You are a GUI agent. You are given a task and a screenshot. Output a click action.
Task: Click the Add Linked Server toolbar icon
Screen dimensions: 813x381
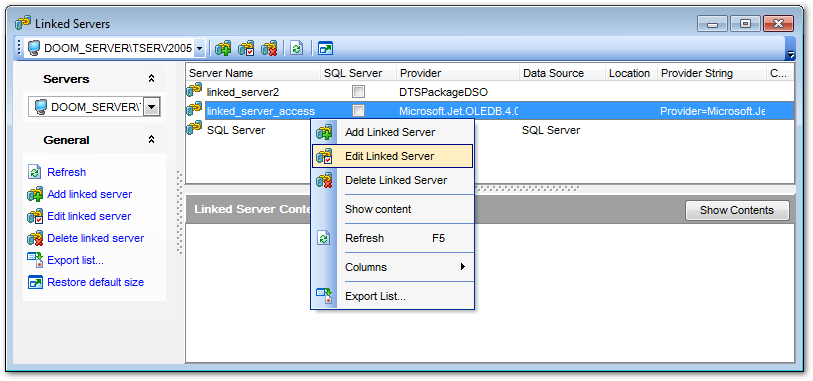pyautogui.click(x=223, y=49)
